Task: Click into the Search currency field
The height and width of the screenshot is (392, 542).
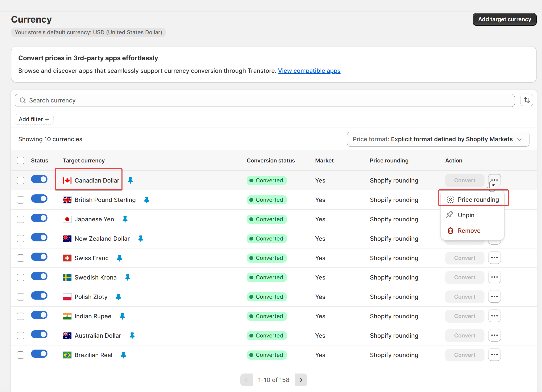Action: [264, 100]
